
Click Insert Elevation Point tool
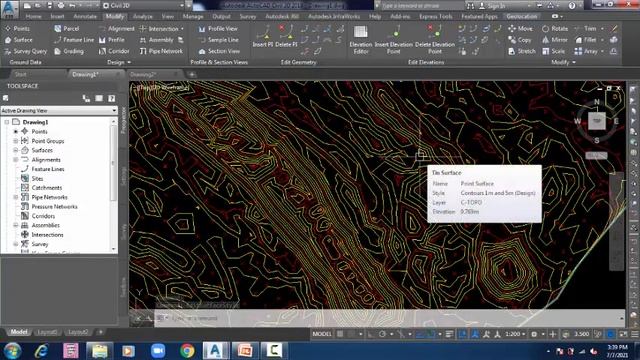tap(393, 40)
